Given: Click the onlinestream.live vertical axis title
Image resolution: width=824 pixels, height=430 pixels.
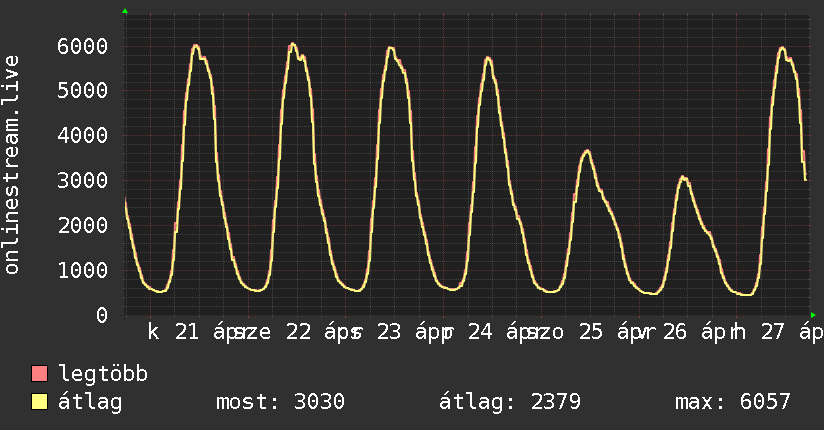Looking at the screenshot, I should 11,165.
